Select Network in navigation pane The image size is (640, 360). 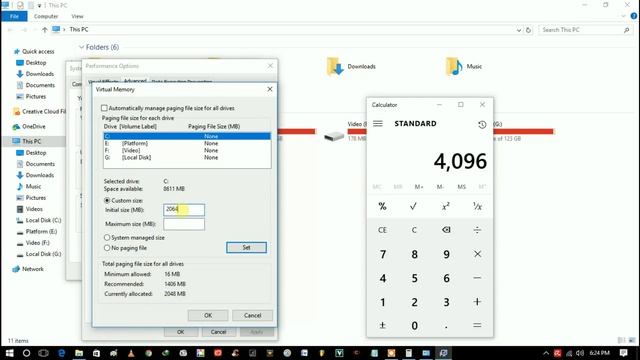[33, 269]
